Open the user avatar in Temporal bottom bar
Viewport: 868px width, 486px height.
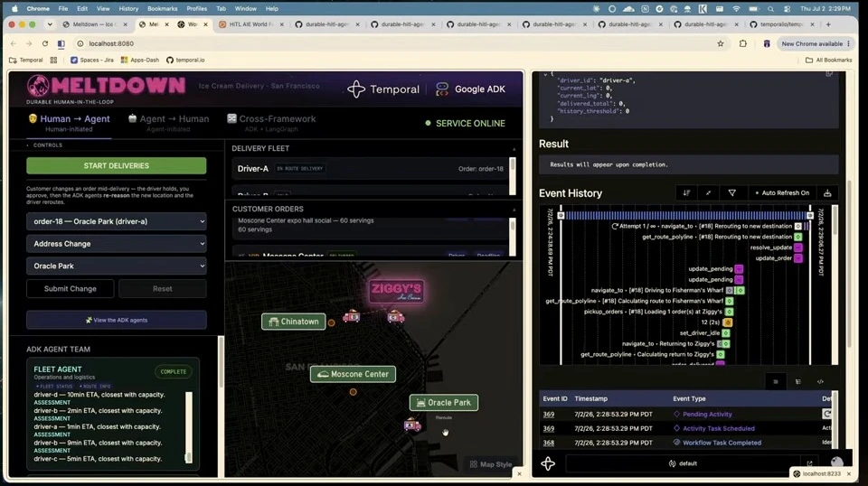pos(836,463)
